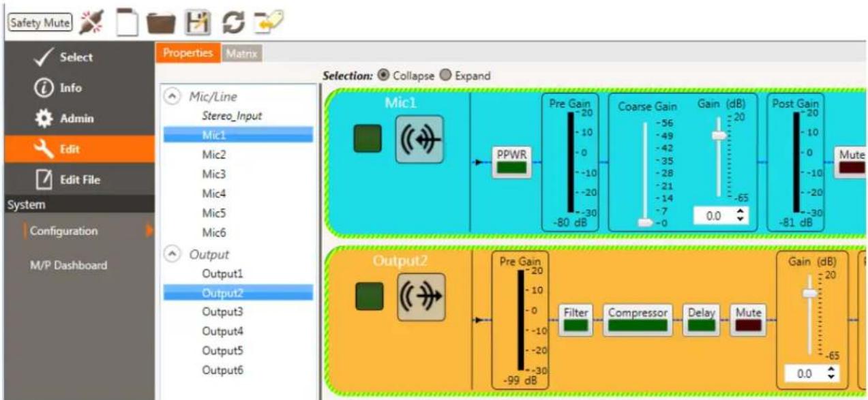Select Mic5 in the tree list
The width and height of the screenshot is (868, 400).
point(213,213)
